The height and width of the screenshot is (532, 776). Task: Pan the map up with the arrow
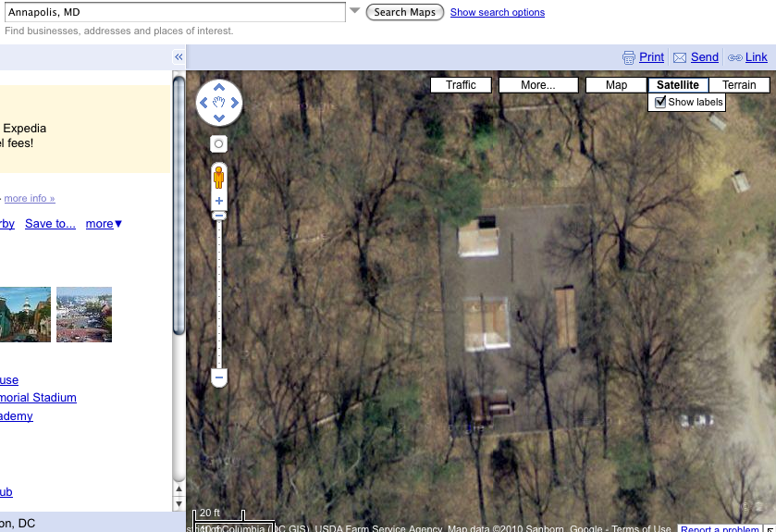(219, 88)
